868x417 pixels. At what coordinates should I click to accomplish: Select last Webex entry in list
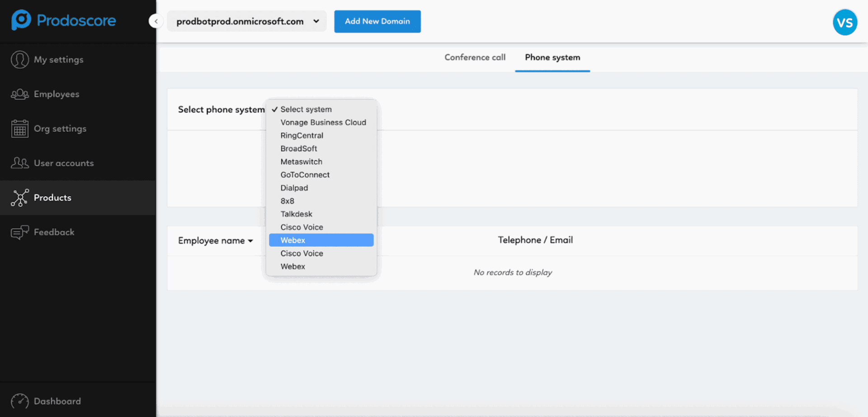321,267
